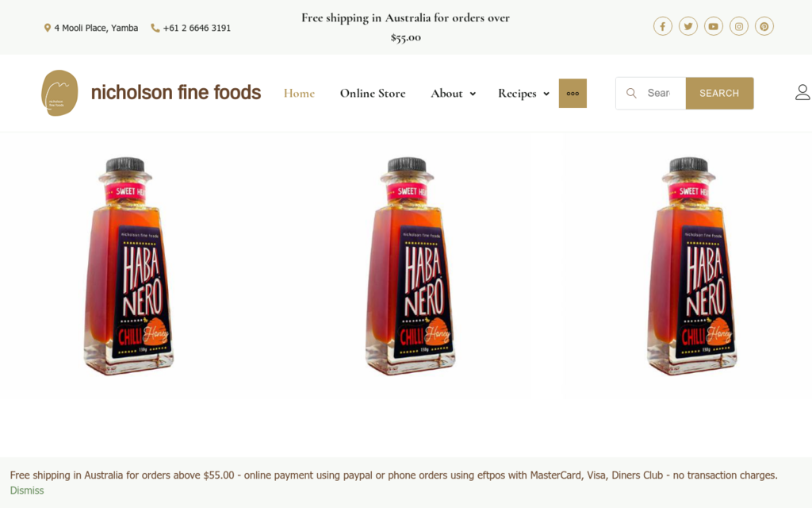Viewport: 812px width, 508px height.
Task: Open the YouTube social icon
Action: click(x=714, y=27)
